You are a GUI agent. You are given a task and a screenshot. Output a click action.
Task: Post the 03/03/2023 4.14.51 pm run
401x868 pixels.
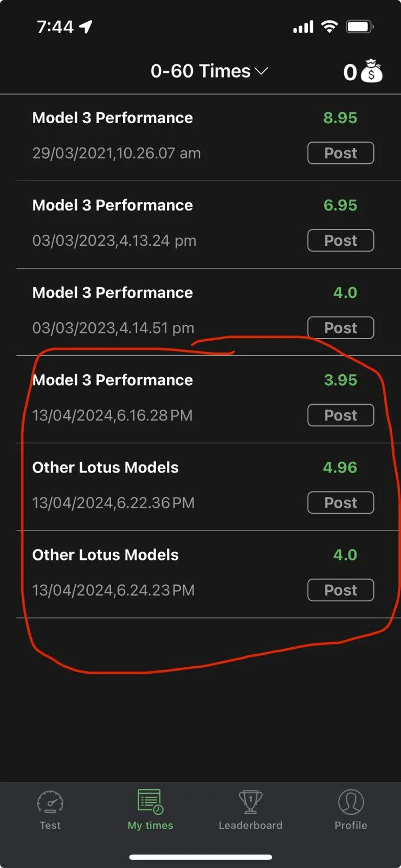point(340,328)
